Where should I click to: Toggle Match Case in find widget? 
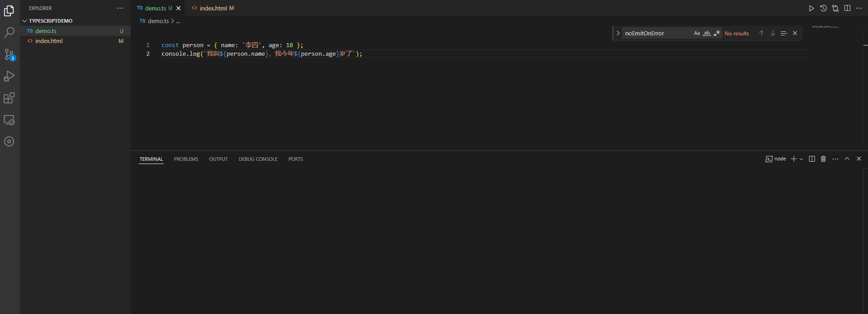click(x=697, y=33)
